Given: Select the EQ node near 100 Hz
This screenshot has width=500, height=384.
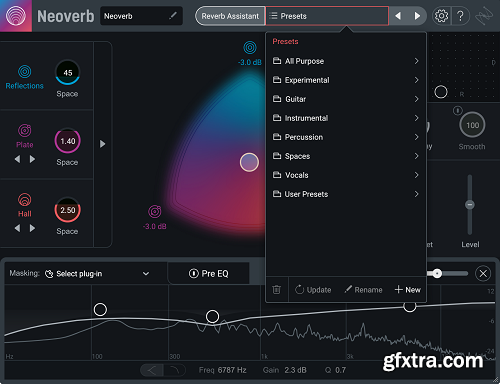Looking at the screenshot, I should [100, 309].
